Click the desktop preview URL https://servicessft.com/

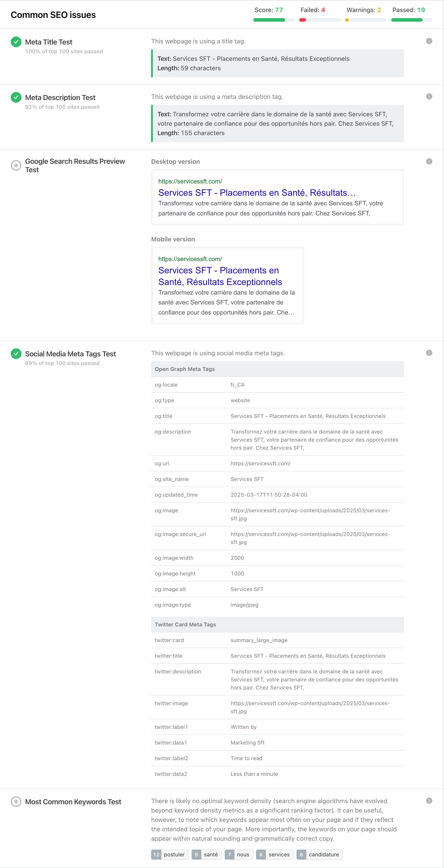click(190, 181)
